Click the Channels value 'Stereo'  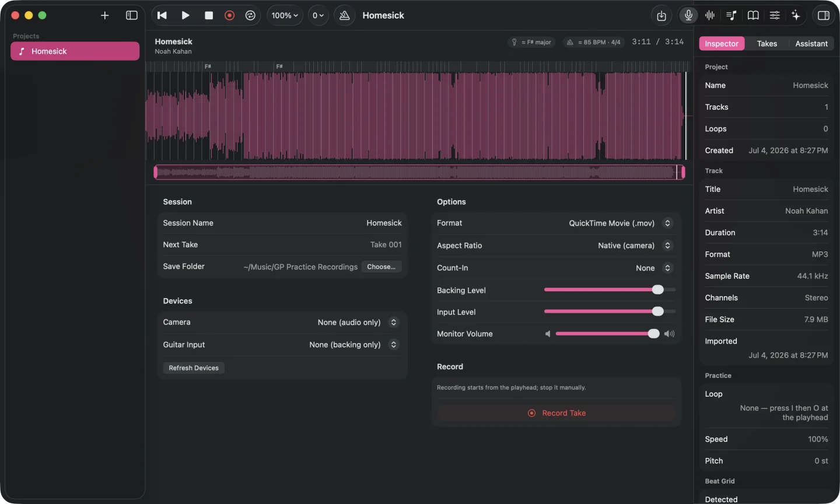click(816, 298)
